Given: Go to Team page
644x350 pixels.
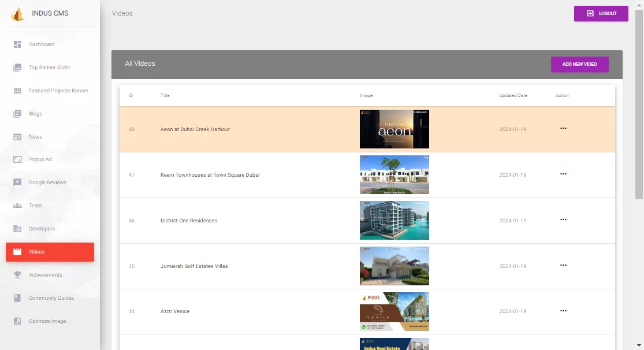Looking at the screenshot, I should coord(50,206).
